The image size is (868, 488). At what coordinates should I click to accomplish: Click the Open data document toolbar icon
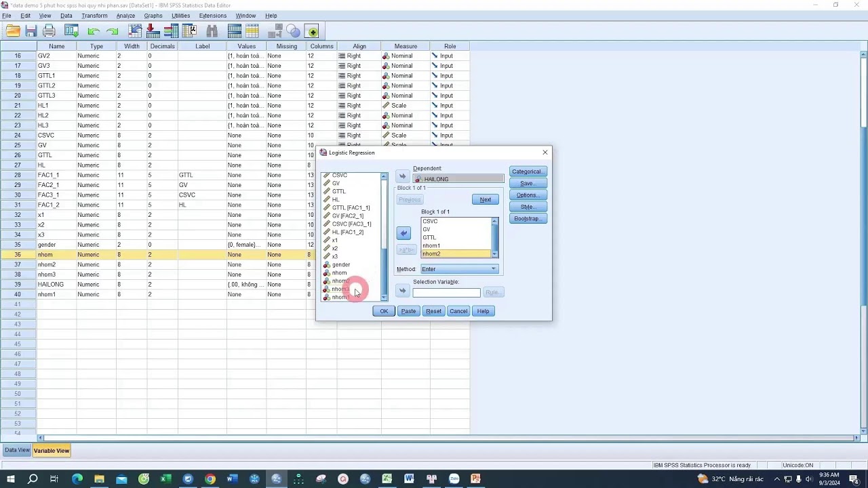13,31
